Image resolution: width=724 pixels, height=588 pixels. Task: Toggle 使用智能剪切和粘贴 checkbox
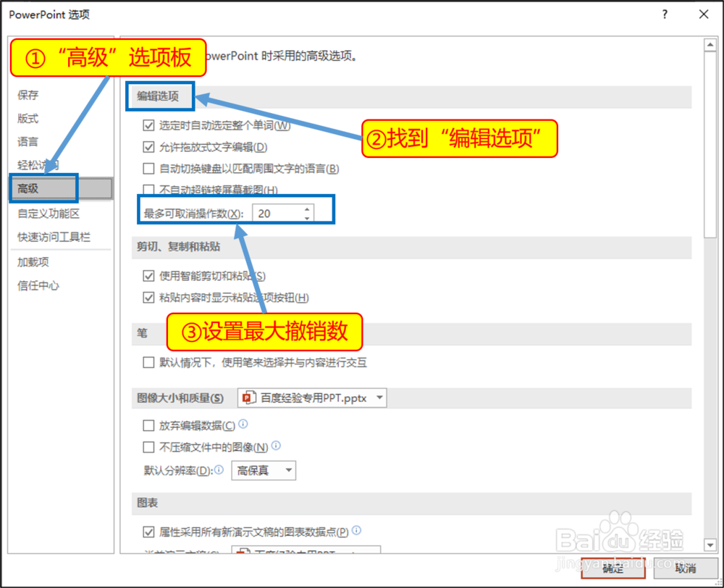pos(148,276)
